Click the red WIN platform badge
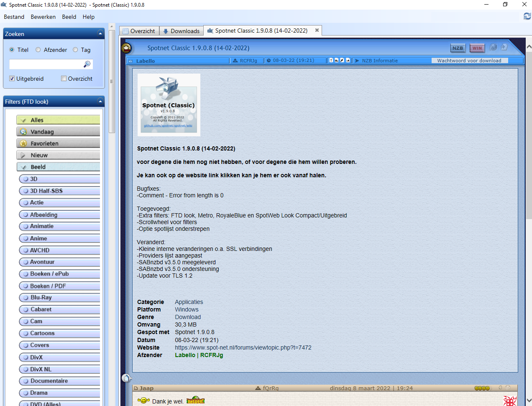 click(477, 48)
